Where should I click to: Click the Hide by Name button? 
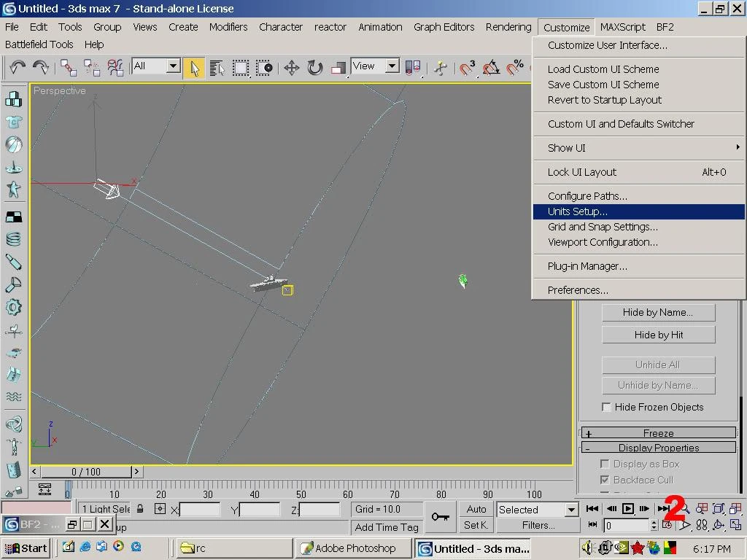658,312
